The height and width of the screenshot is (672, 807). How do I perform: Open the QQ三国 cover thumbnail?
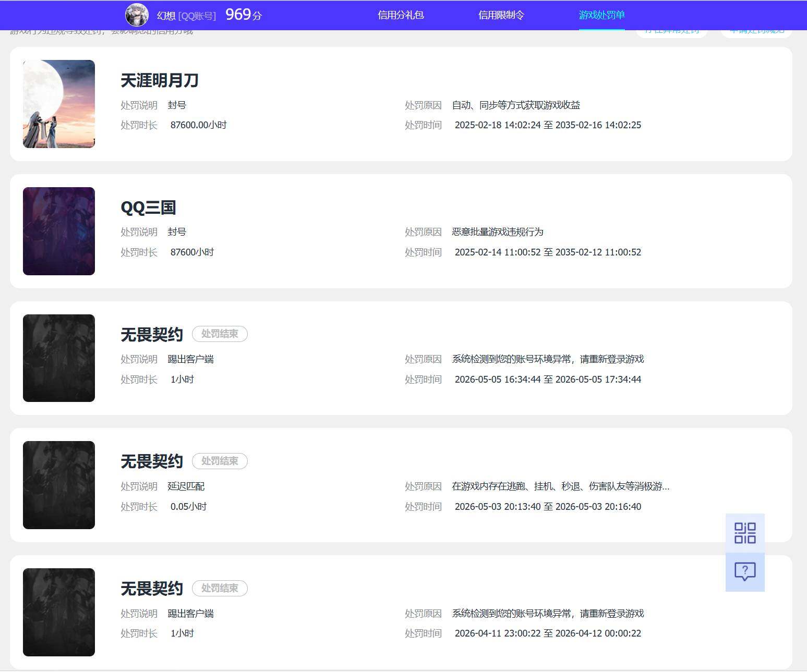pos(59,231)
